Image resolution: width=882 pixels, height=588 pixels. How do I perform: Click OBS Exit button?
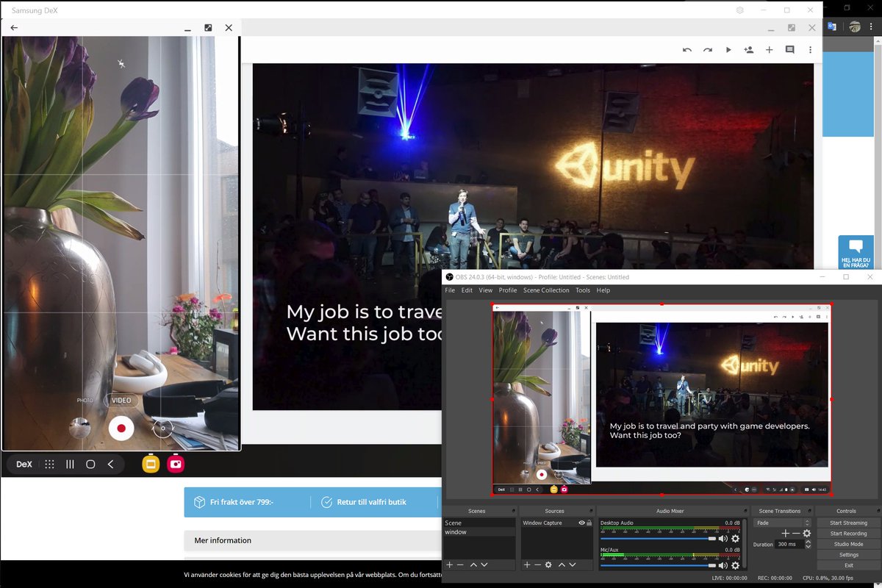[848, 565]
